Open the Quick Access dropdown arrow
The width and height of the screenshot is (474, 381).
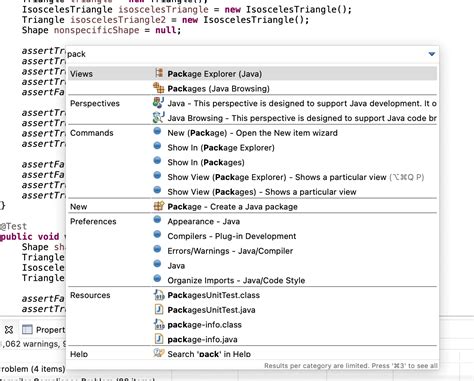pyautogui.click(x=432, y=54)
